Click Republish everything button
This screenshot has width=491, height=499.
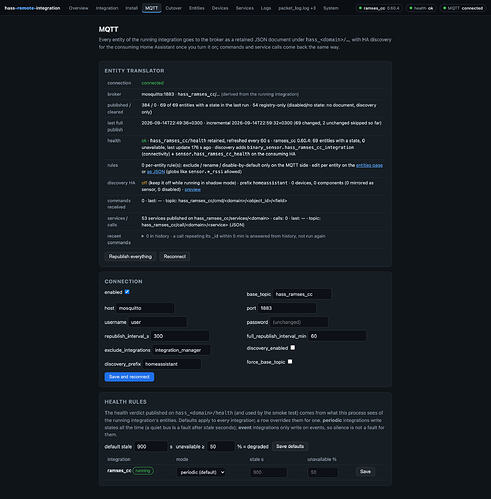(130, 256)
